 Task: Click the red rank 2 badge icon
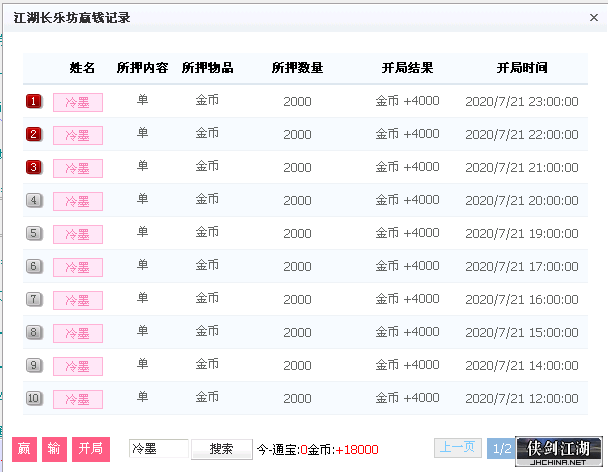point(34,135)
